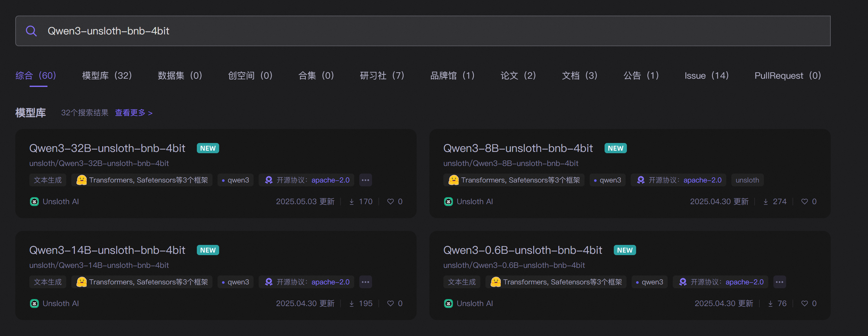Switch to the 合集 (0) tab
The height and width of the screenshot is (336, 868).
[316, 75]
